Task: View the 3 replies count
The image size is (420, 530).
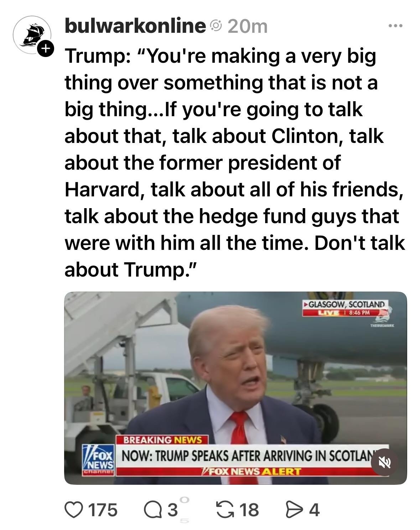Action: (172, 510)
